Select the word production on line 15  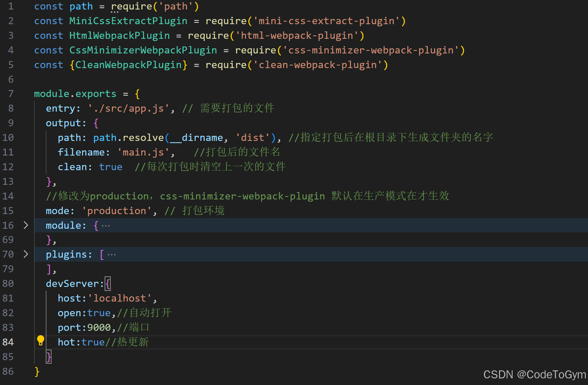[x=116, y=210]
